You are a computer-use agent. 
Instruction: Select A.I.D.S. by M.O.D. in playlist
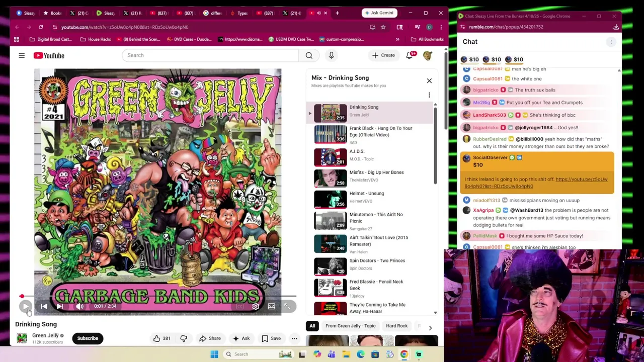coord(371,156)
